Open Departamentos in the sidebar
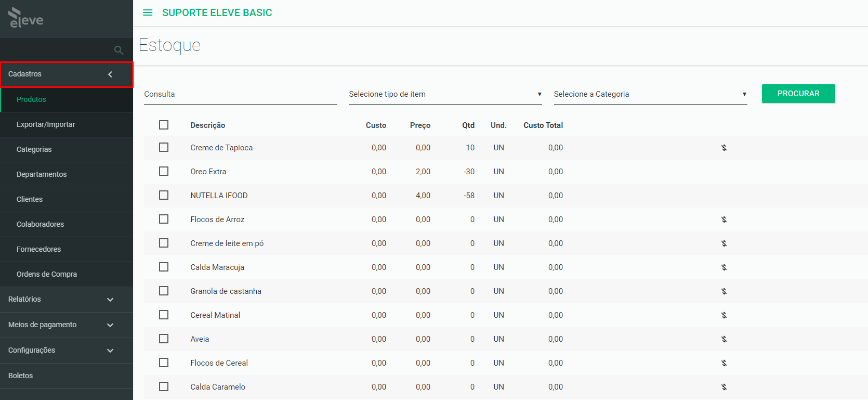The height and width of the screenshot is (400, 868). [x=67, y=174]
